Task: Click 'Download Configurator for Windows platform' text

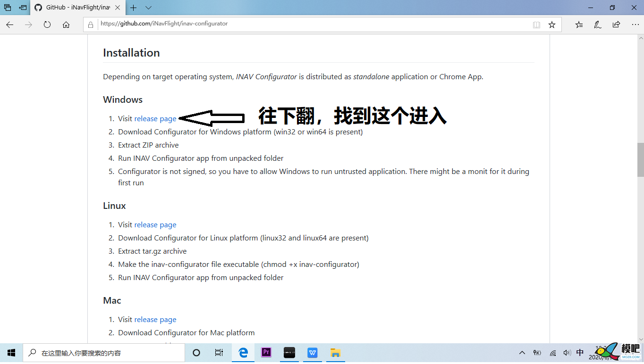Action: pos(240,132)
